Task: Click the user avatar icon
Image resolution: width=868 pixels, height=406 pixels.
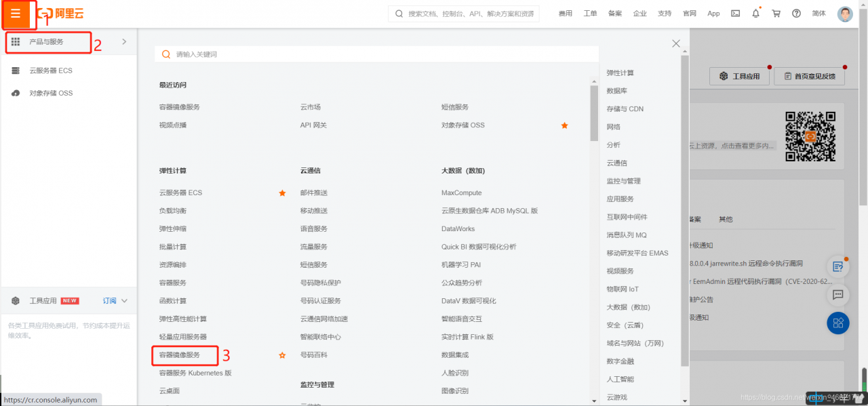Action: tap(844, 13)
